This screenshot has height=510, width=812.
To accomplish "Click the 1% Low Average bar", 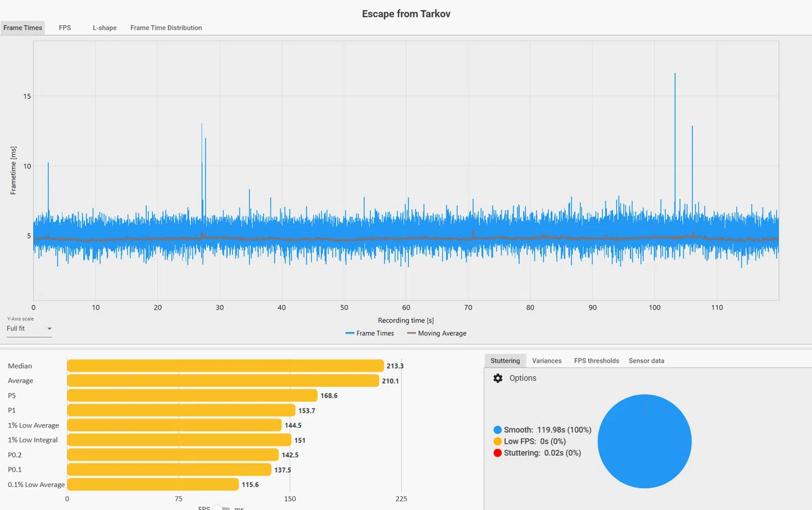I will click(174, 425).
